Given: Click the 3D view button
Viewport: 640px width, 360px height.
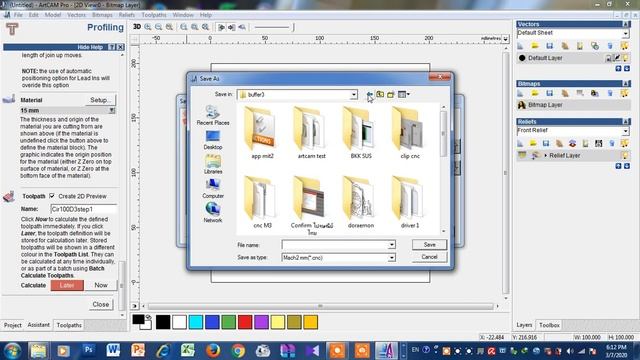Looking at the screenshot, I should pos(137,27).
